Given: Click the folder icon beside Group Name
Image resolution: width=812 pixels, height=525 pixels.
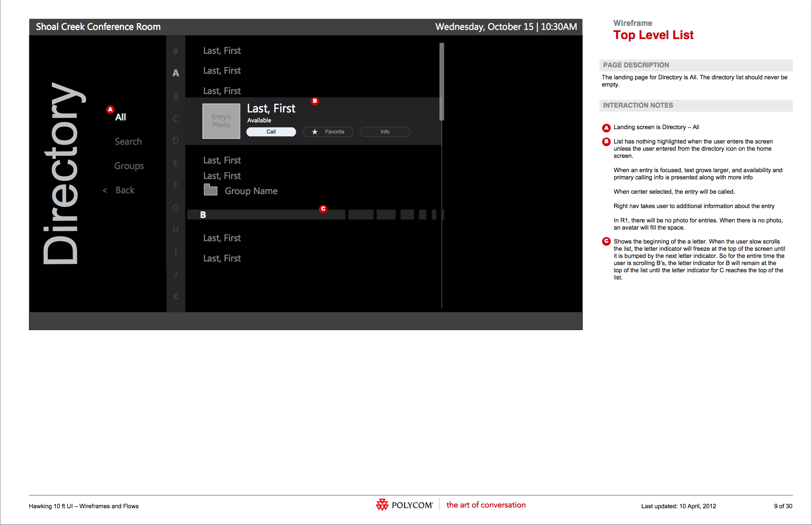Looking at the screenshot, I should [210, 190].
